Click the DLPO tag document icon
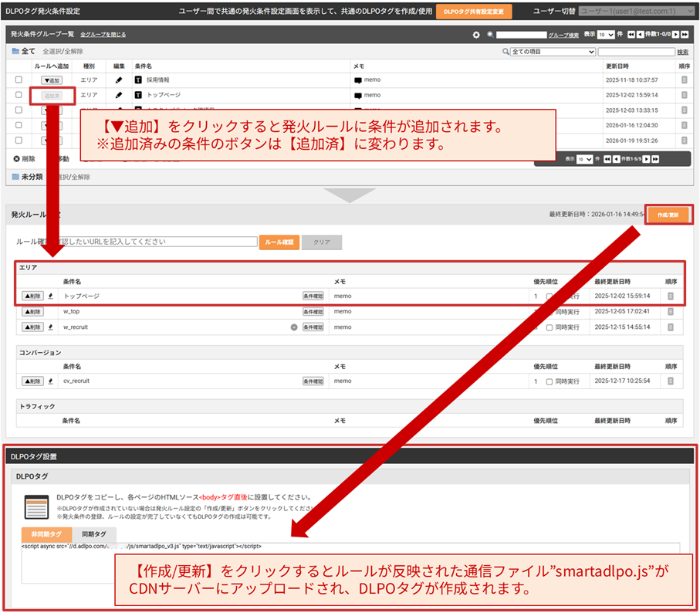 click(36, 507)
